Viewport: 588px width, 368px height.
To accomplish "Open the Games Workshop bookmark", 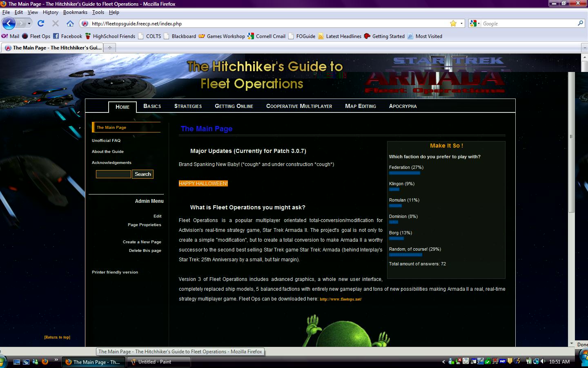I will click(222, 36).
